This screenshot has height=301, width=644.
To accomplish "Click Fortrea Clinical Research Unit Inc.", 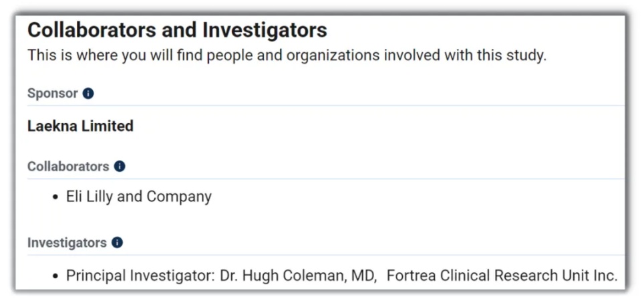I will pos(502,276).
